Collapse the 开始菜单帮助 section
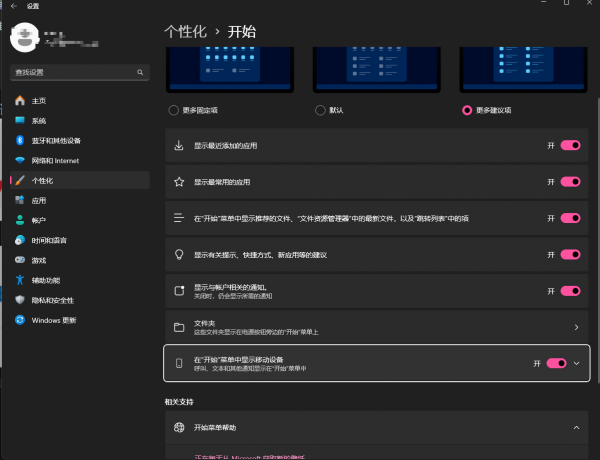The width and height of the screenshot is (600, 460). 576,427
